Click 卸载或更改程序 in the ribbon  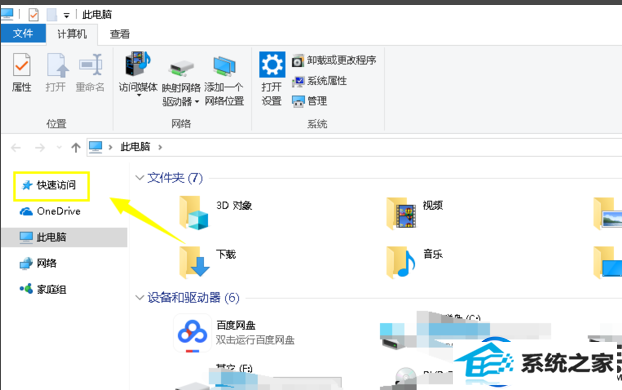point(334,61)
